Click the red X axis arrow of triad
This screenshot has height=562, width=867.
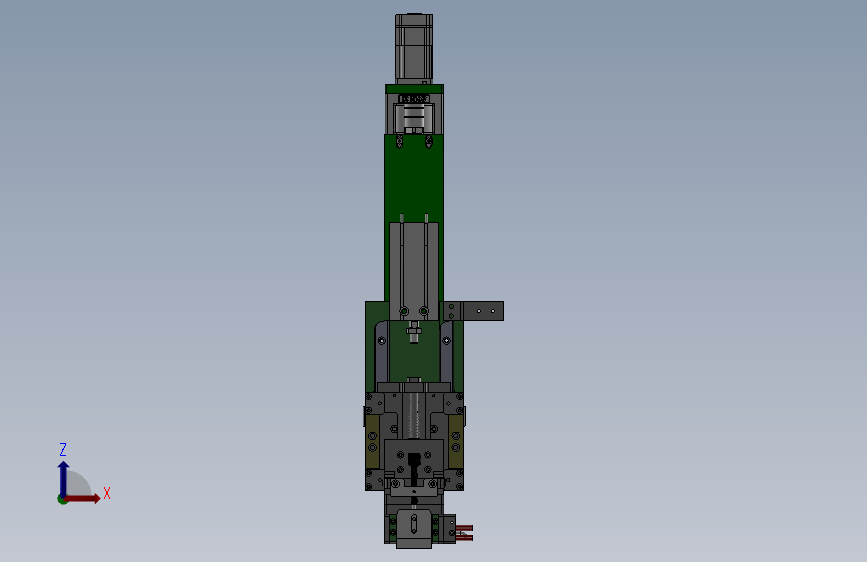(x=83, y=498)
